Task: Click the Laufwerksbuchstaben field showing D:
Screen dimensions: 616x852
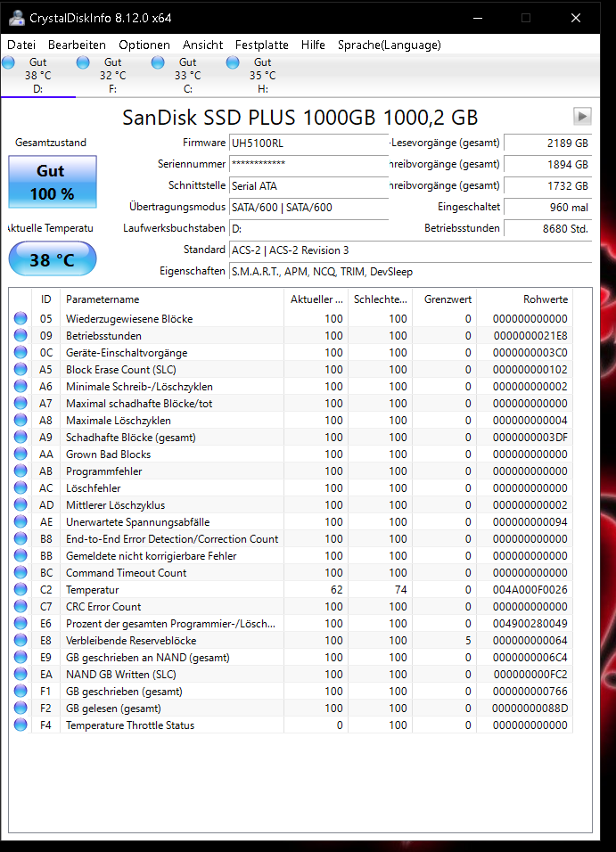Action: (308, 228)
